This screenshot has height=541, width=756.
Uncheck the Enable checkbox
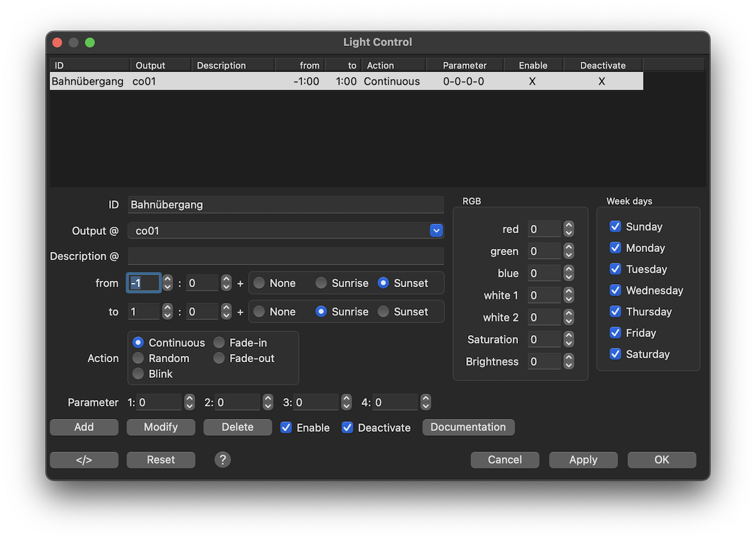(x=286, y=428)
